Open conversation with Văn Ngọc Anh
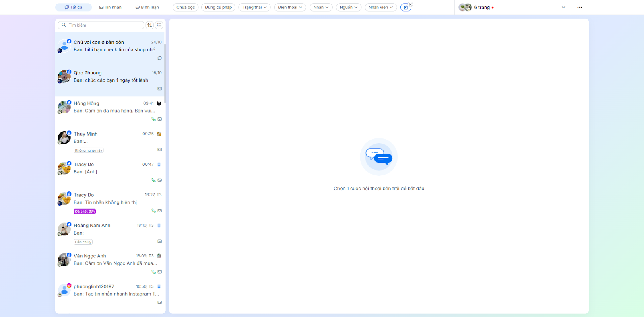This screenshot has height=317, width=644. pyautogui.click(x=109, y=264)
